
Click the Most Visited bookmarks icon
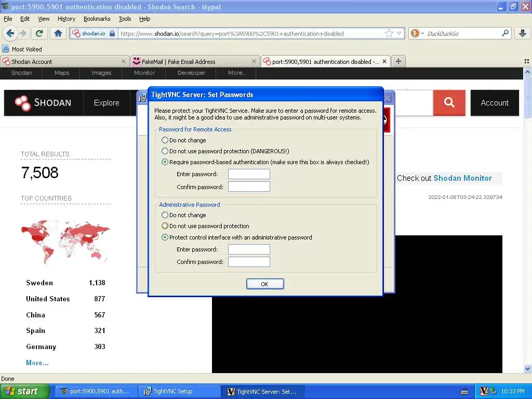(5, 49)
